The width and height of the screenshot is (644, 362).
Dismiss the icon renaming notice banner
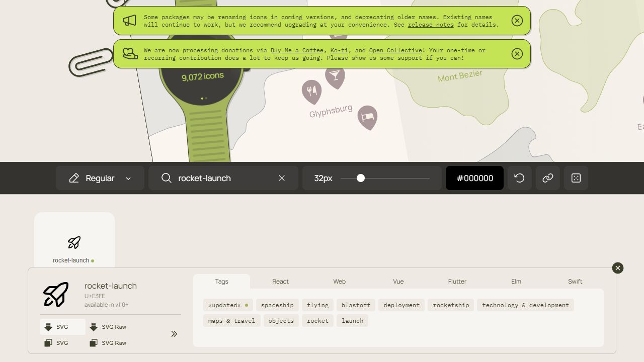517,21
